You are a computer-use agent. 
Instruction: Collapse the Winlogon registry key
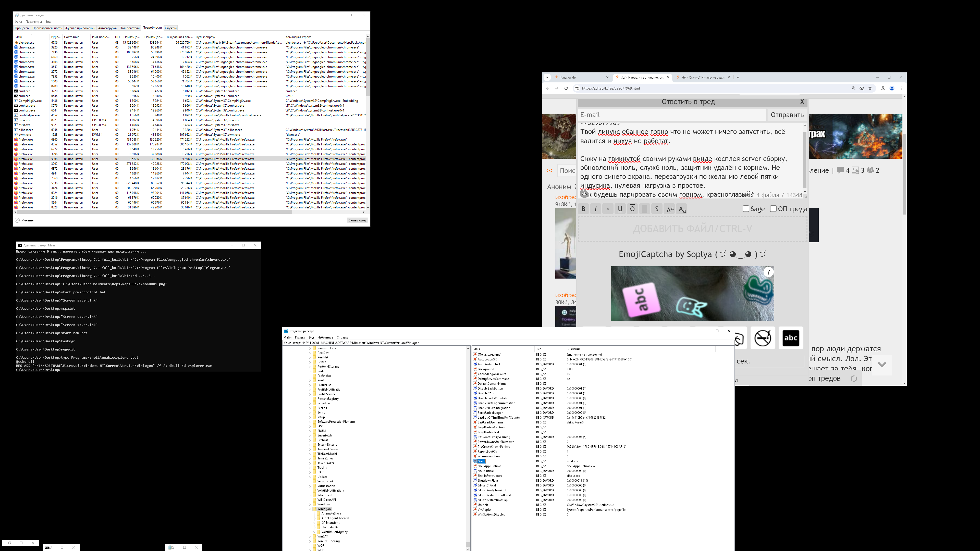pos(310,509)
